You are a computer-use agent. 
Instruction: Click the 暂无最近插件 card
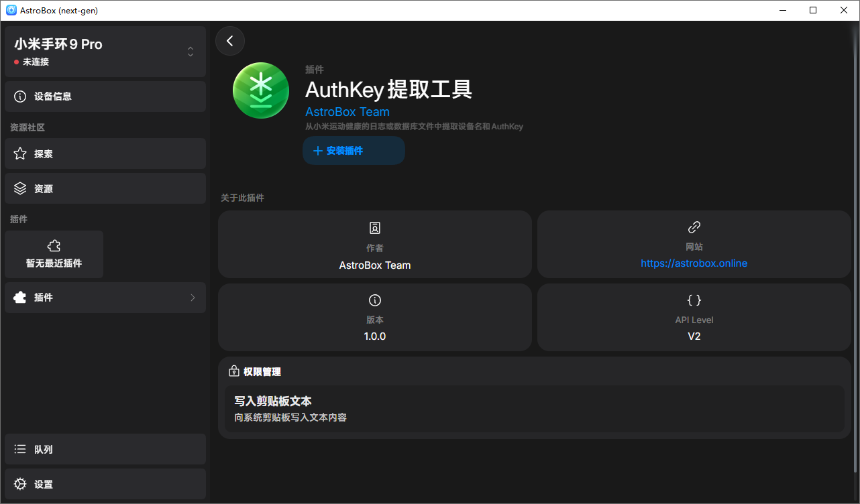[x=54, y=254]
